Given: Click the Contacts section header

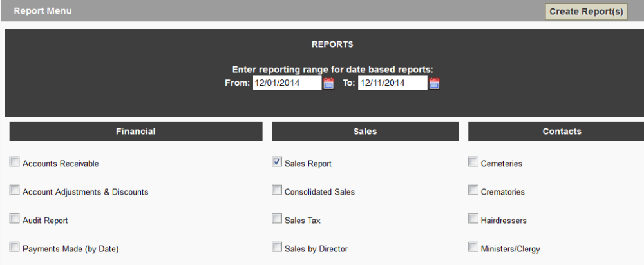Looking at the screenshot, I should [556, 132].
